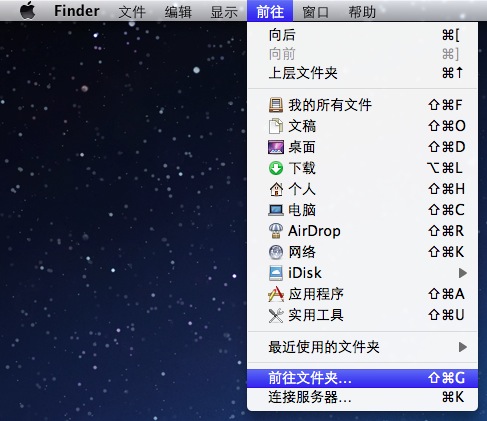Click the green 下载 download icon
487x421 pixels.
(276, 168)
